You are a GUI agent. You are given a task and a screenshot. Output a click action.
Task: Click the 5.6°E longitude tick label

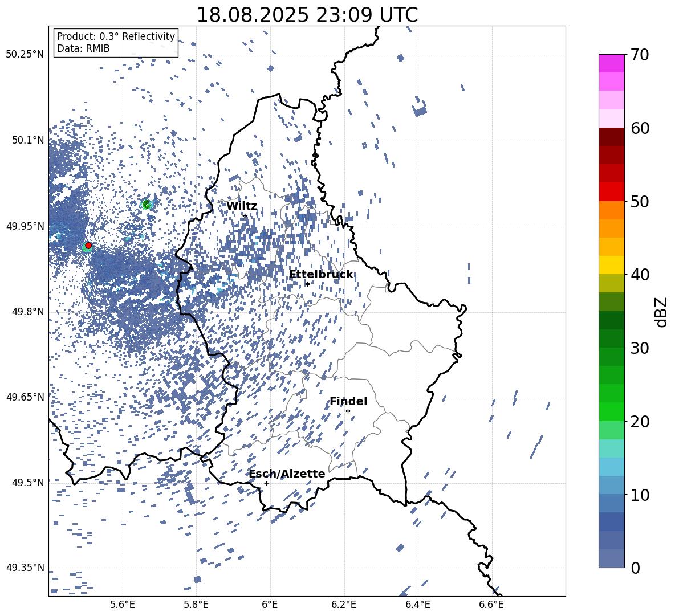[123, 605]
